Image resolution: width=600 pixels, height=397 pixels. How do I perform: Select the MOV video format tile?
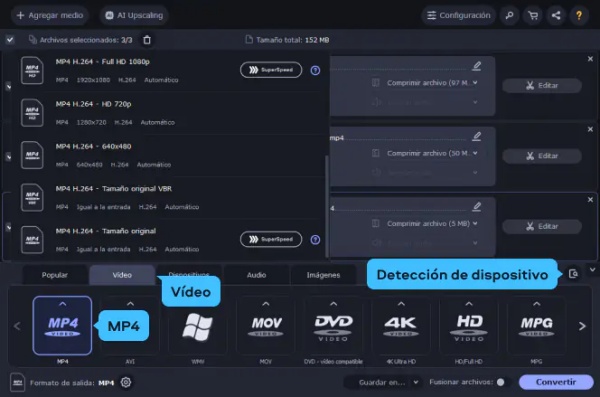tap(266, 325)
